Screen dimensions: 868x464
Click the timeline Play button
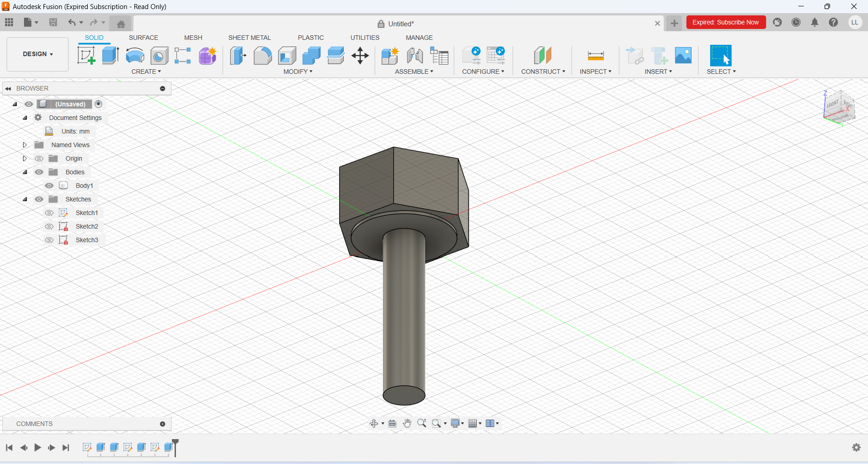coord(38,448)
